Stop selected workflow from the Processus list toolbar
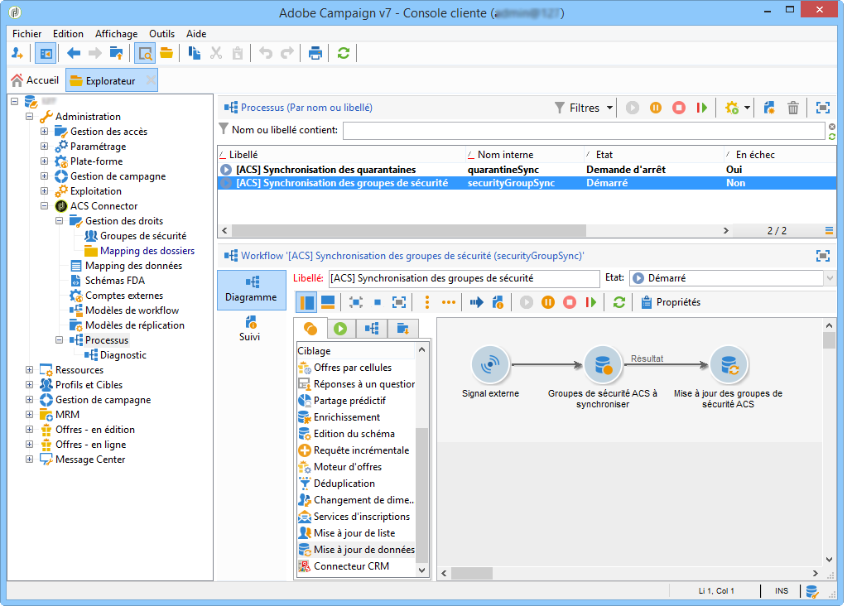This screenshot has height=616, width=852. (x=679, y=108)
